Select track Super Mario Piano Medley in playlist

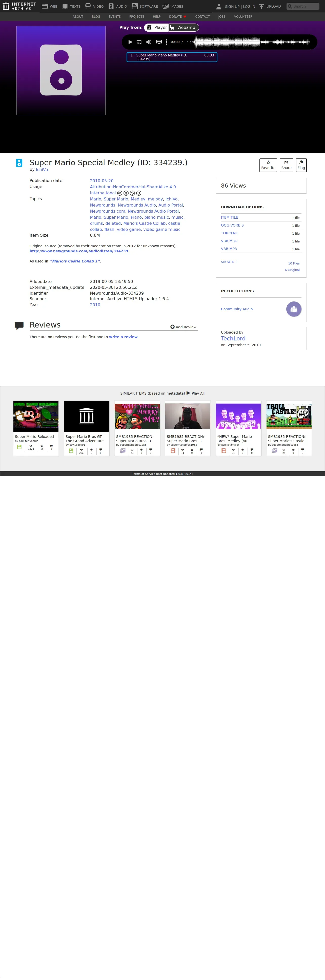(x=172, y=57)
